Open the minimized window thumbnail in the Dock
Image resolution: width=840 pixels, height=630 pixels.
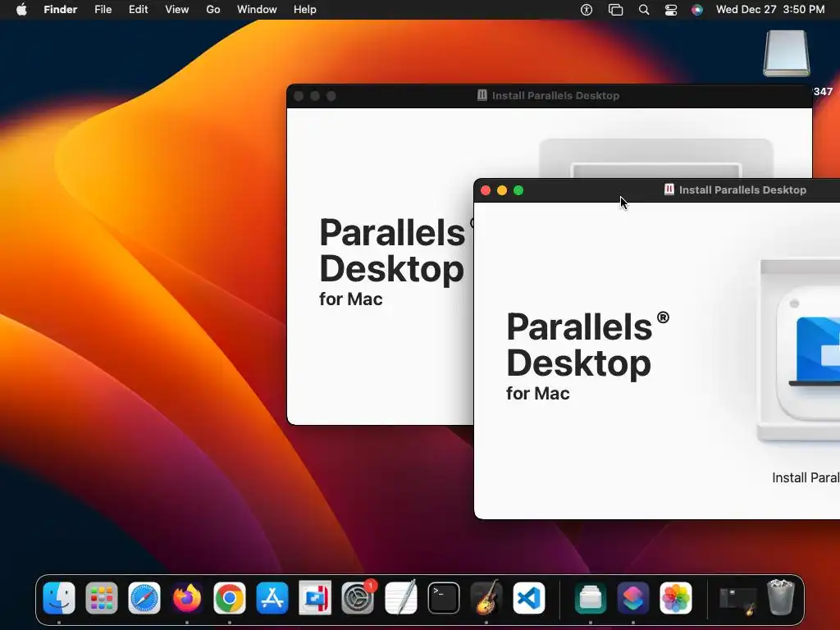pyautogui.click(x=737, y=600)
